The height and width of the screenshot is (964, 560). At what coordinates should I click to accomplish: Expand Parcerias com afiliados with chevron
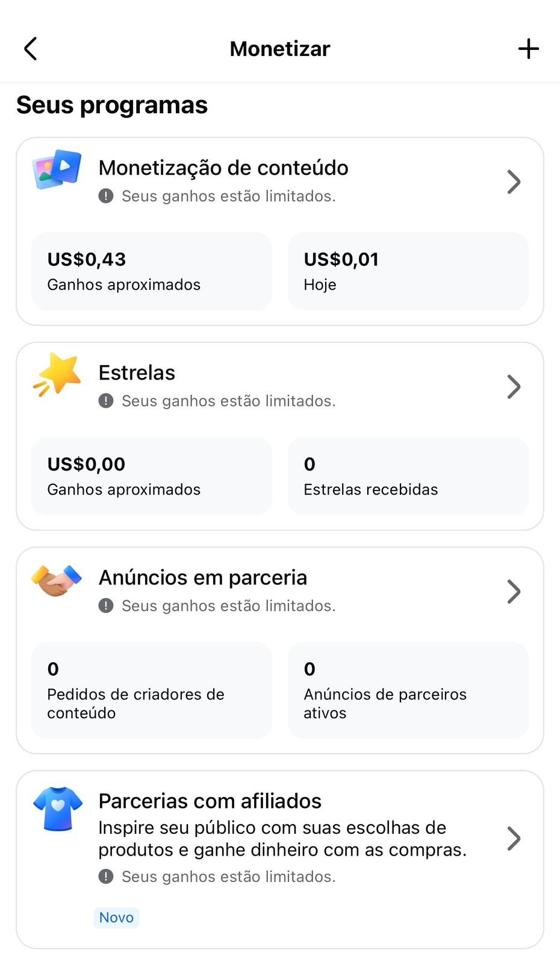(514, 839)
